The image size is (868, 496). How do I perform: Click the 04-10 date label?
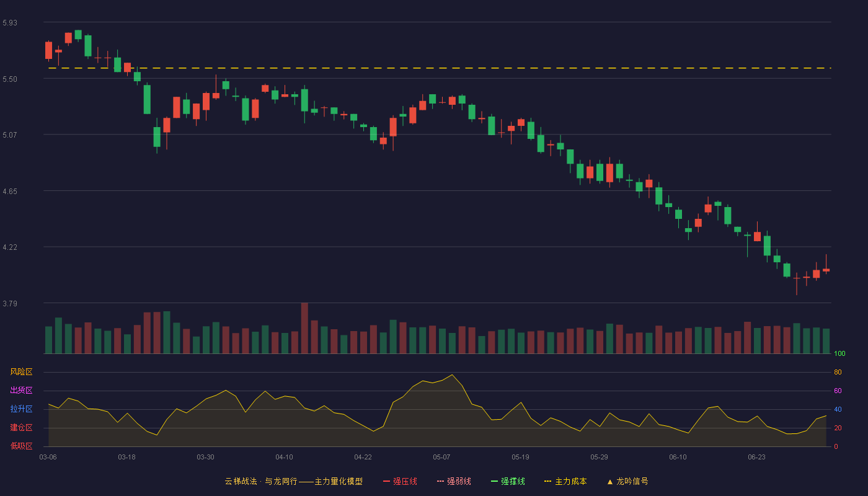[284, 457]
